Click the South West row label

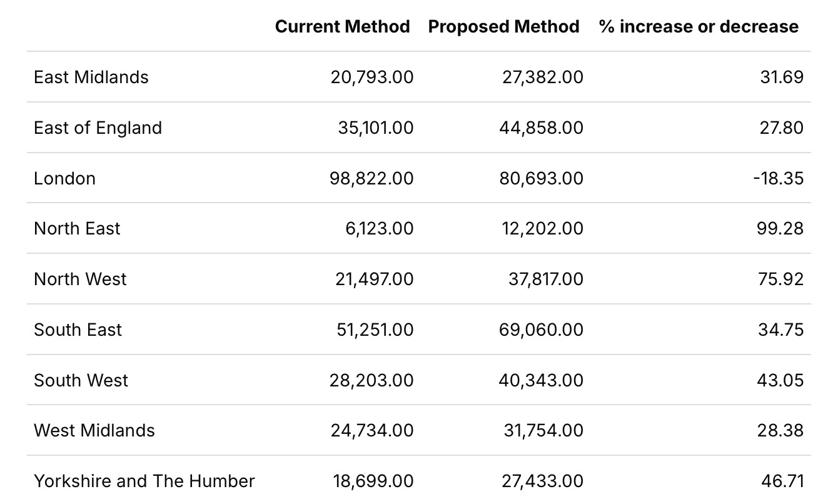click(x=81, y=380)
